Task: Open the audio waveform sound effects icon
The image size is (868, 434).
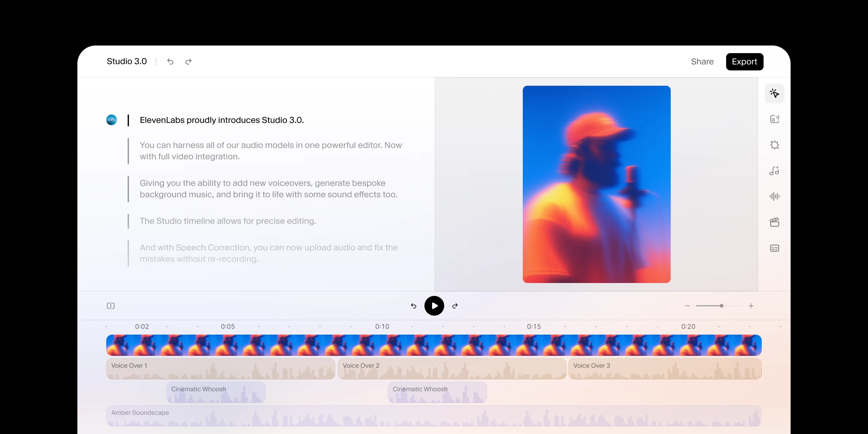Action: point(774,197)
